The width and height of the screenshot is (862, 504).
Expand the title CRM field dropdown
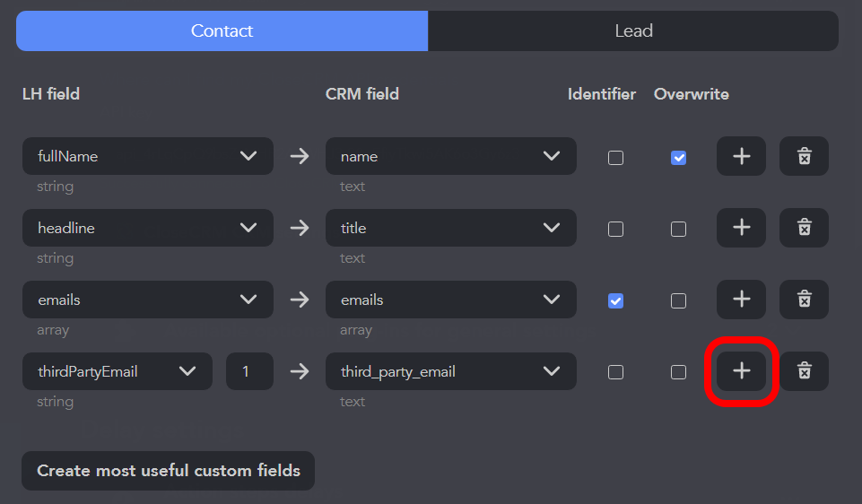[x=450, y=228]
